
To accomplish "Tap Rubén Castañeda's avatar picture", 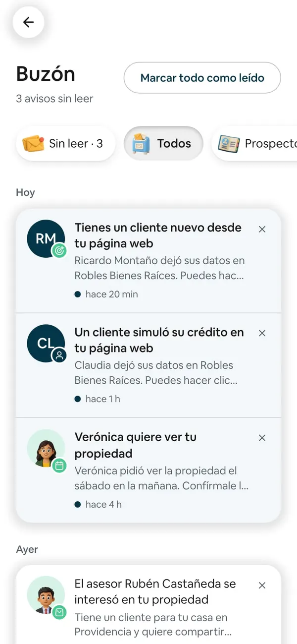I will 46,595.
